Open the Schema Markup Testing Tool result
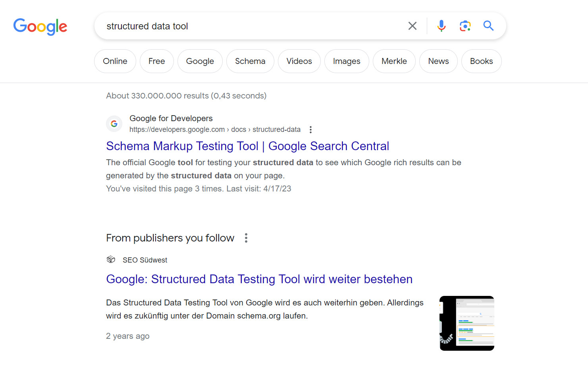 click(247, 146)
